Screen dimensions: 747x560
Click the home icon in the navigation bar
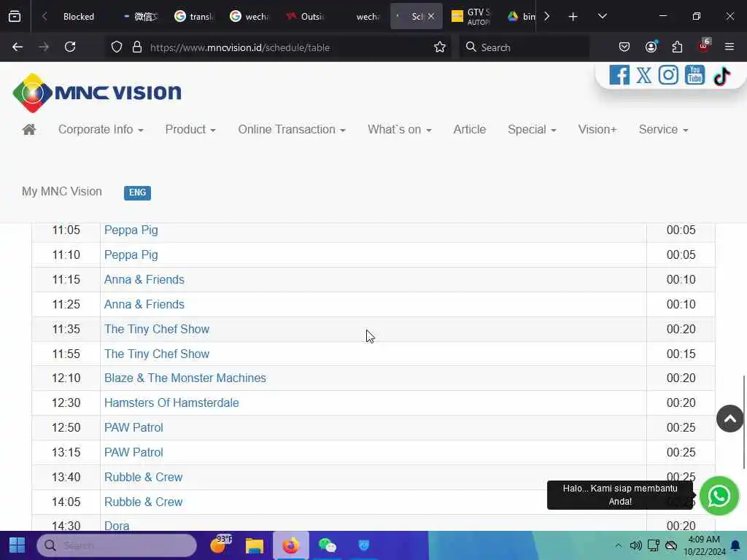click(x=29, y=130)
